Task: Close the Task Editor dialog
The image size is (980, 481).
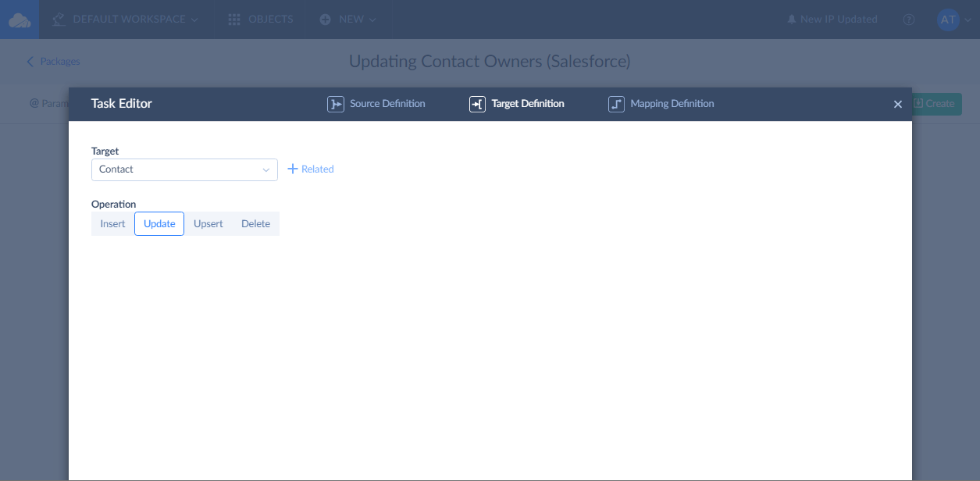Action: [898, 105]
